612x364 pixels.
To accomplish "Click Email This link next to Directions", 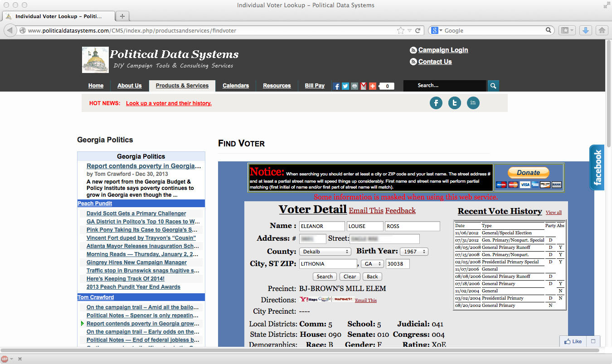I will click(366, 301).
